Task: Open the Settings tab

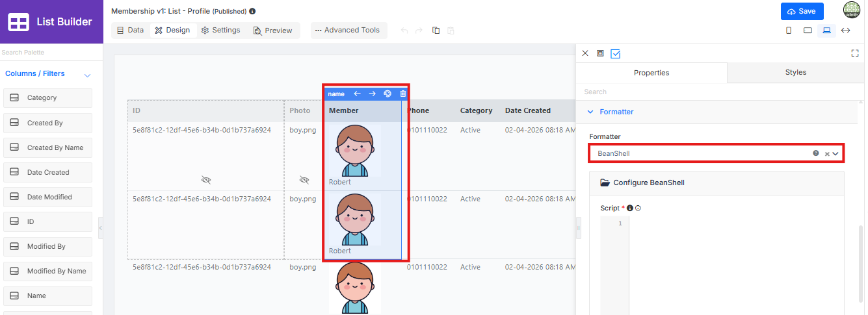Action: [220, 31]
